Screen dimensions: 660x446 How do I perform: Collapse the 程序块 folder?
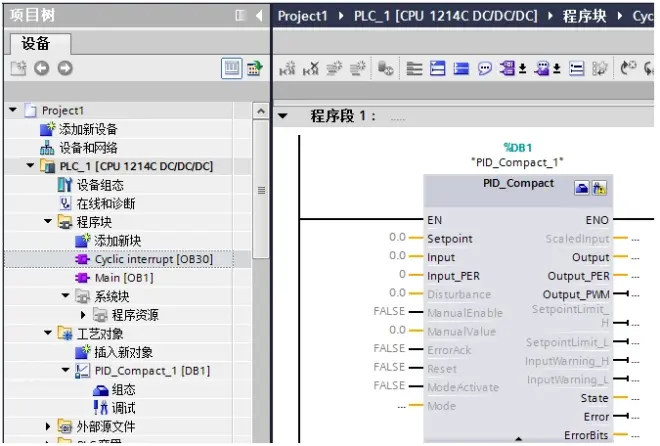48,221
